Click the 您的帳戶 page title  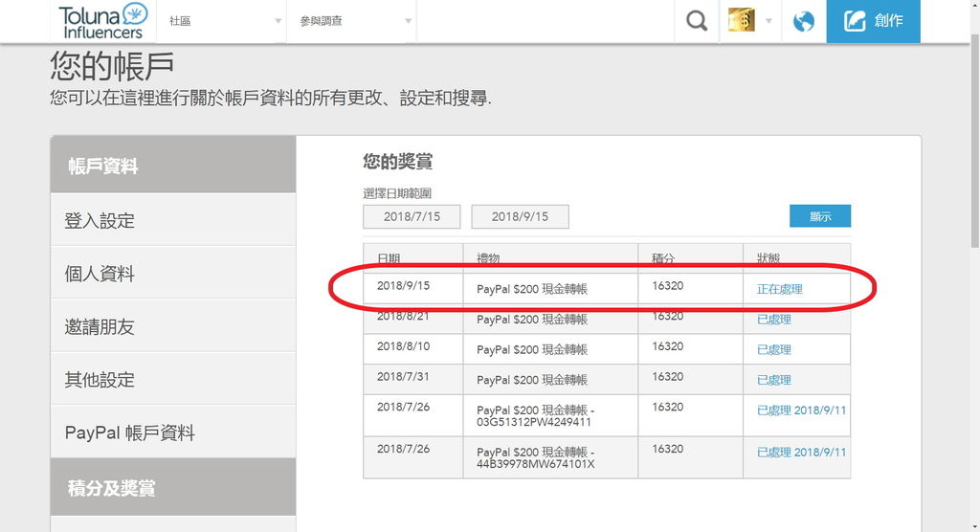point(112,66)
